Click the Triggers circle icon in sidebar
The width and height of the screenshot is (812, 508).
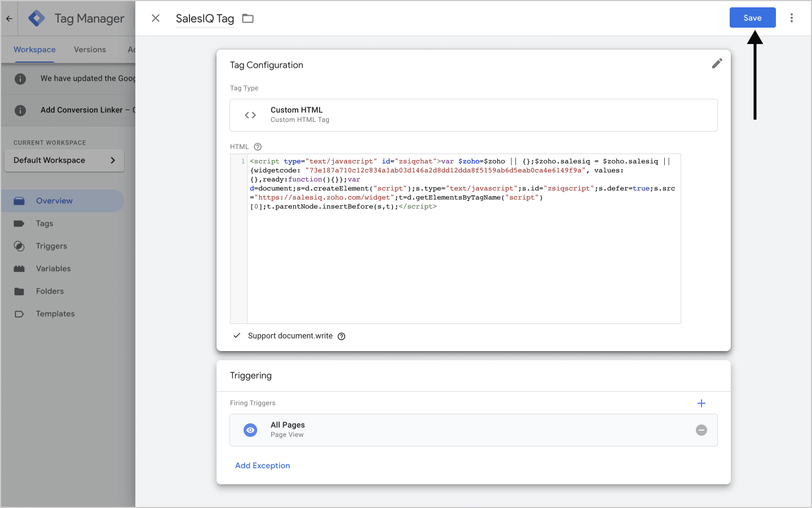19,246
